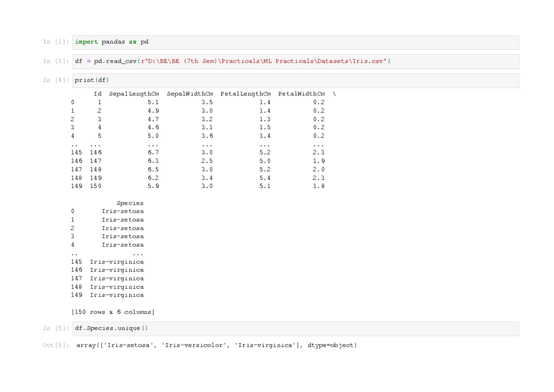Click the sepal length value 5.9
Image resolution: width=554 pixels, height=392 pixels.
click(153, 186)
